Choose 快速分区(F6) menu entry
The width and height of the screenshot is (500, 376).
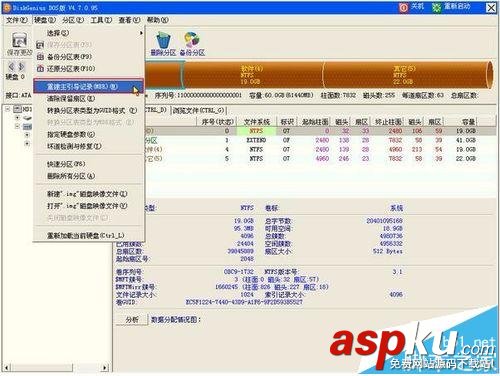click(89, 164)
